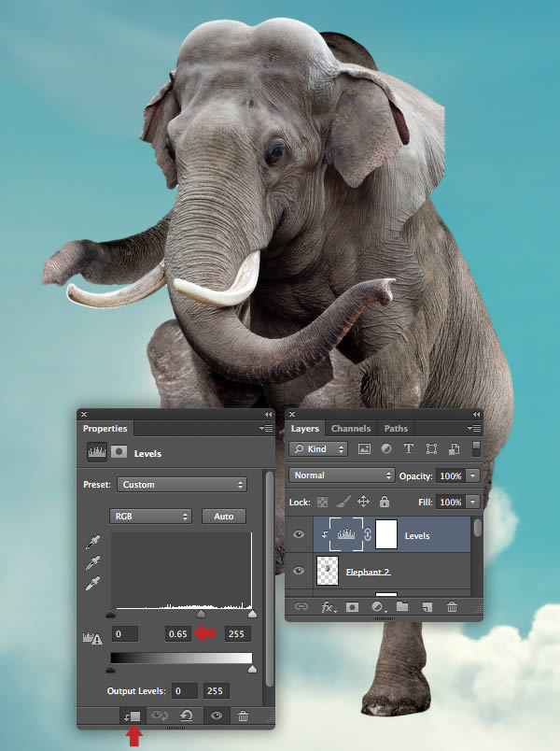
Task: Create a new layer icon
Action: [x=427, y=607]
